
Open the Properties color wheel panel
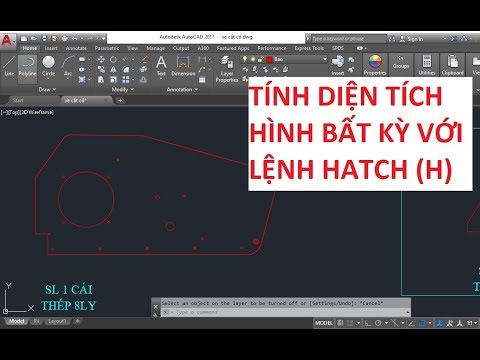click(375, 64)
